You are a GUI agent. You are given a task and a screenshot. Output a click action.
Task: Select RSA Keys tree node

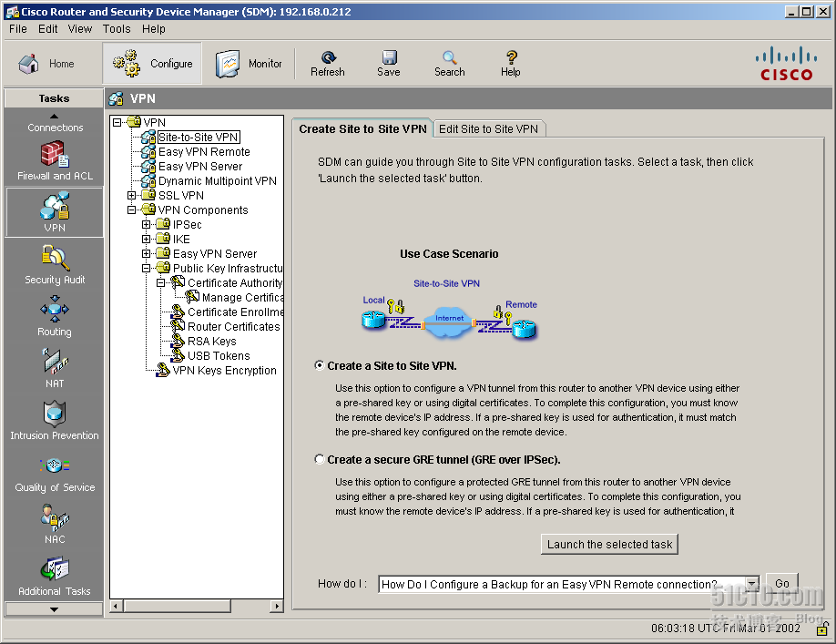point(211,342)
